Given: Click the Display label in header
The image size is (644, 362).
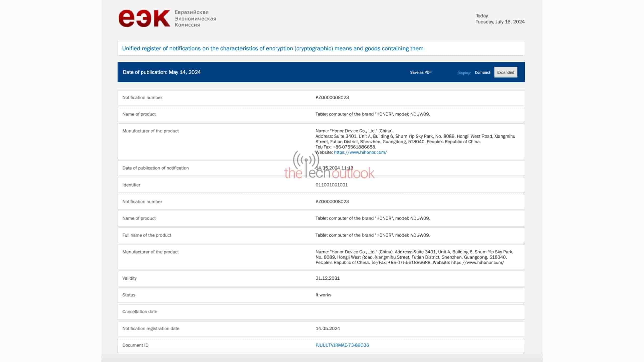Looking at the screenshot, I should pyautogui.click(x=464, y=73).
